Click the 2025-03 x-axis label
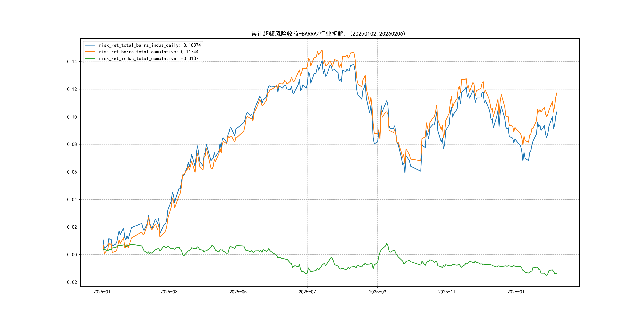Image resolution: width=644 pixels, height=322 pixels. point(169,292)
